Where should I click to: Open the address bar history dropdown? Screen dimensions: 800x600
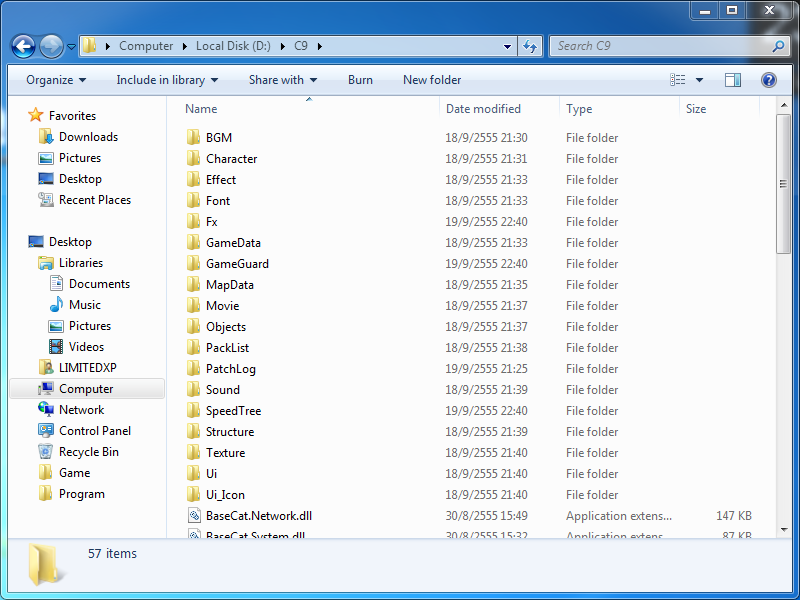tap(507, 46)
